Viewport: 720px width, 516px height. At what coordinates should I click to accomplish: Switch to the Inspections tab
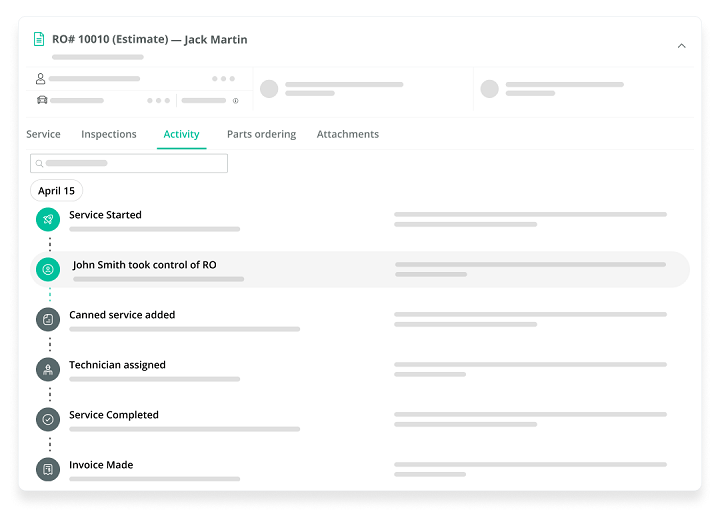coord(109,134)
